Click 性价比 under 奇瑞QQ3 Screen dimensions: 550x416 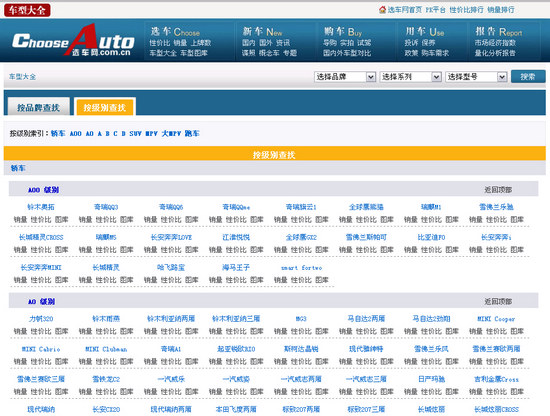point(106,220)
